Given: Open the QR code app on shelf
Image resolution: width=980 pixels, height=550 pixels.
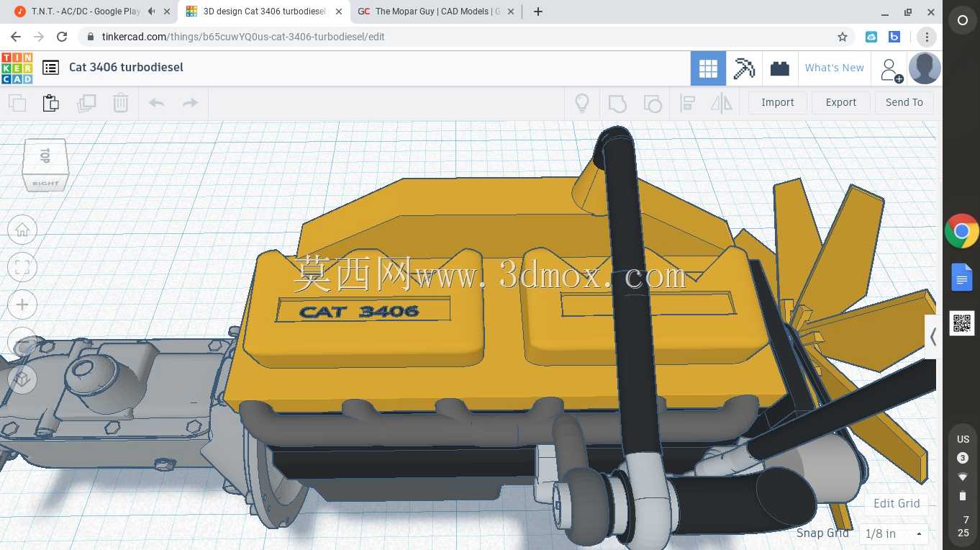Looking at the screenshot, I should [x=962, y=323].
